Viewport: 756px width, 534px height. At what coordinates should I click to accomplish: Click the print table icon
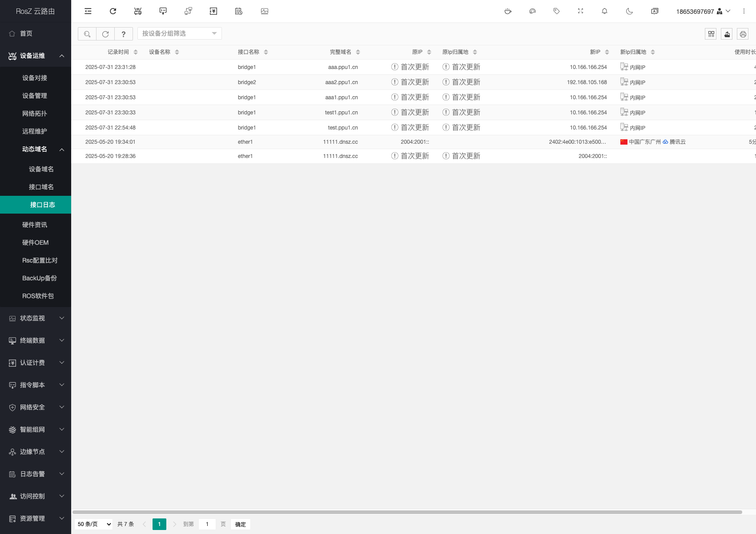click(743, 34)
